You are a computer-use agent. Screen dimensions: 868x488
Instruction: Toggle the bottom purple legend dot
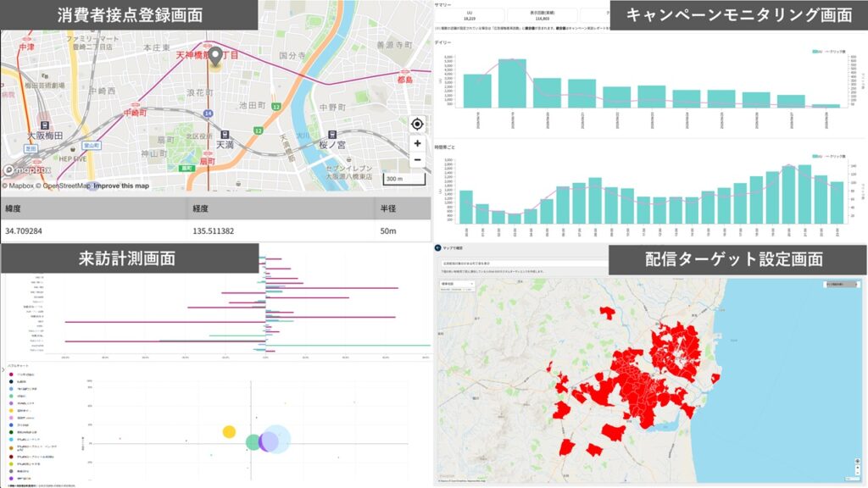tap(11, 479)
